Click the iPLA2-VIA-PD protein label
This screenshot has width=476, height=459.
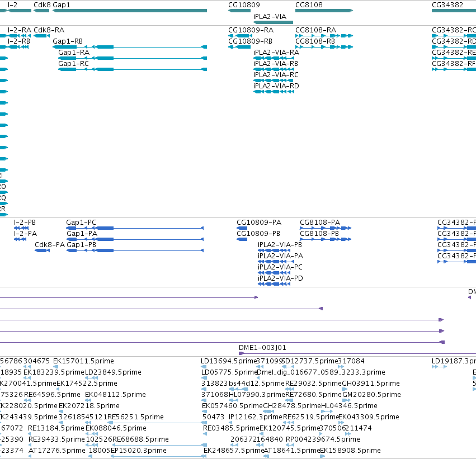(x=280, y=278)
